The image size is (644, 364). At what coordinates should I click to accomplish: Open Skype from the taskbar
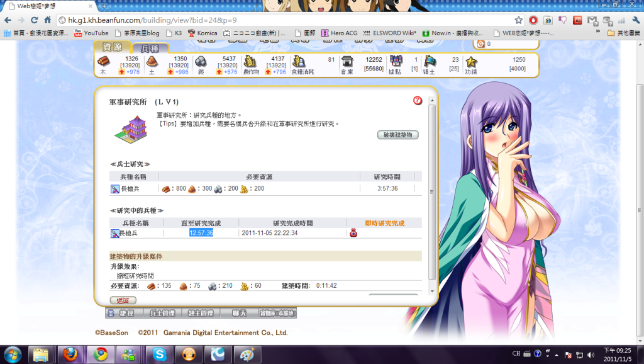click(159, 355)
